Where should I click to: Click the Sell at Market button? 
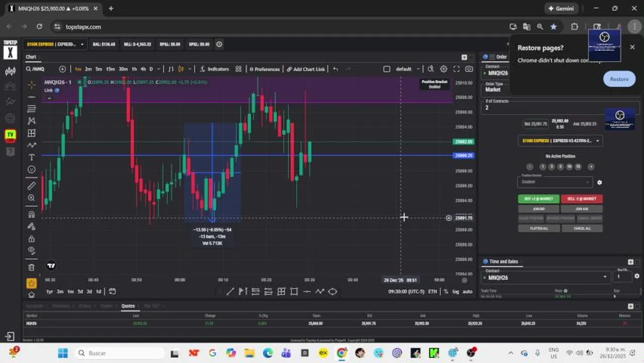pos(582,199)
